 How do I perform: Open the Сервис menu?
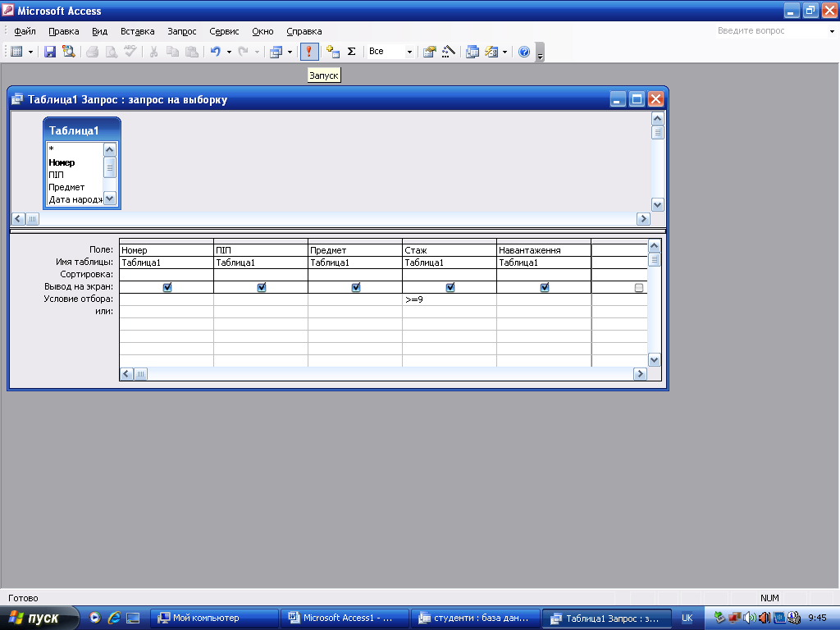(224, 31)
